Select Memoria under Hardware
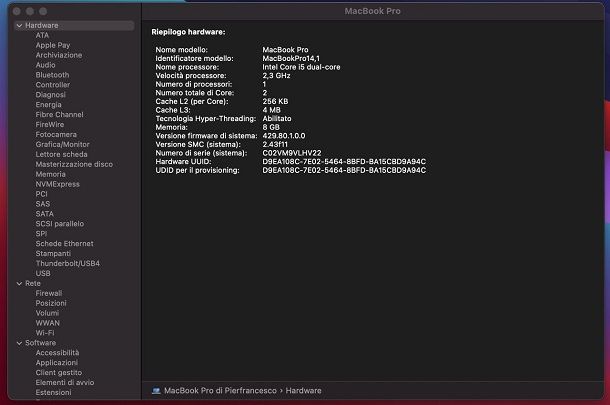 point(51,174)
